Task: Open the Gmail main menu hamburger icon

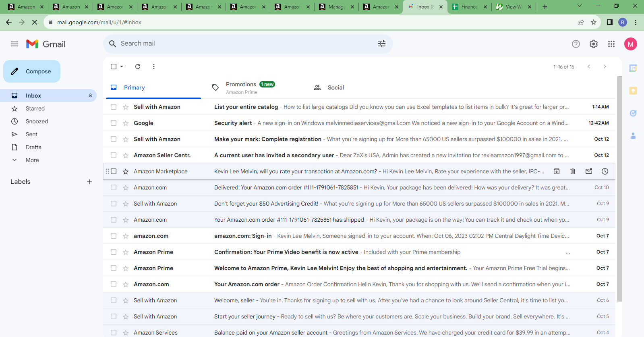Action: point(14,44)
